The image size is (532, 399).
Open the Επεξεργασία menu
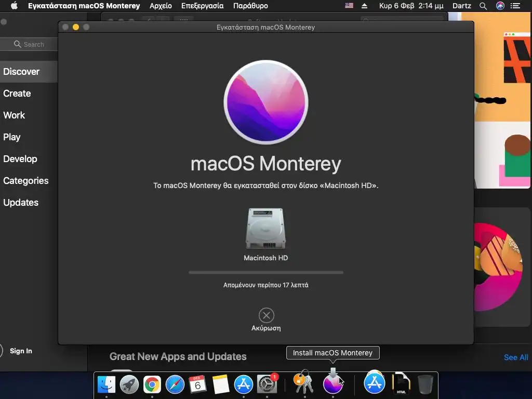202,6
